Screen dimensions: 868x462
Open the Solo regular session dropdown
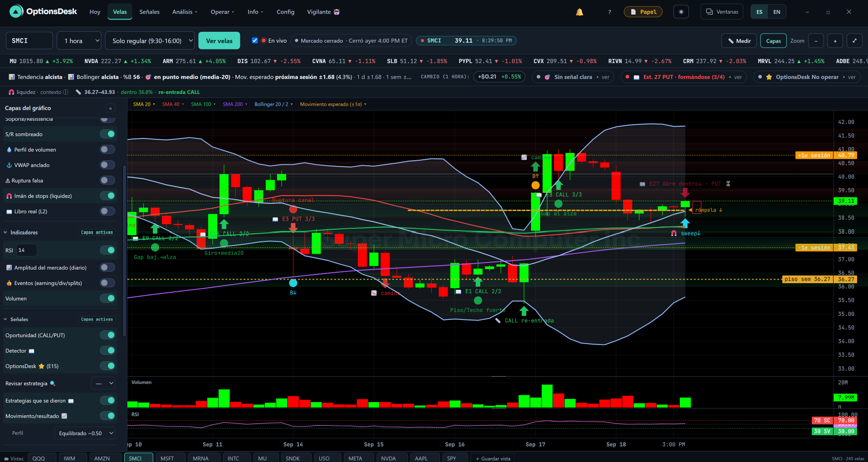150,41
